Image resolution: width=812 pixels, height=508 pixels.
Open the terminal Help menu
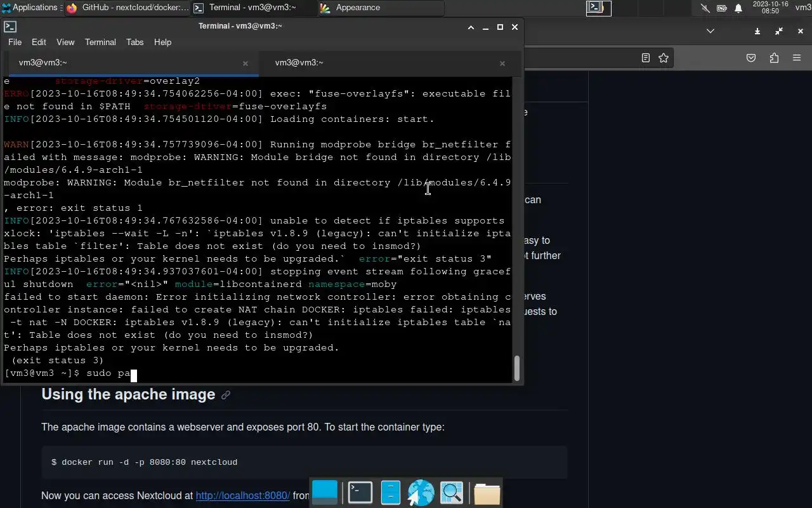pyautogui.click(x=162, y=42)
